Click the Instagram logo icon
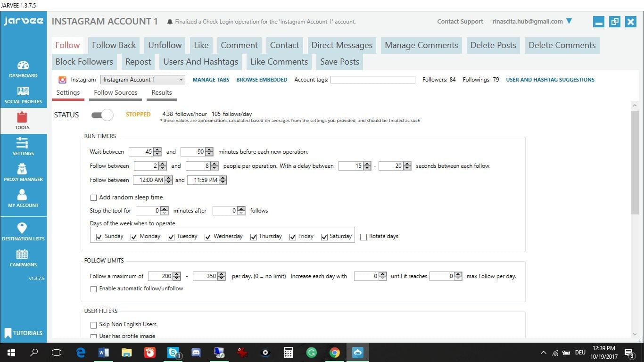The width and height of the screenshot is (644, 362). (62, 80)
